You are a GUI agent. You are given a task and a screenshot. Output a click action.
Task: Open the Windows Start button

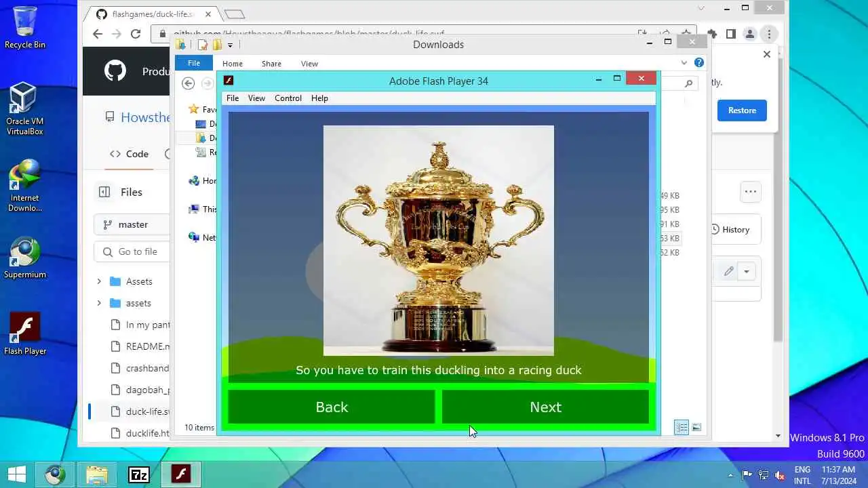click(x=17, y=474)
